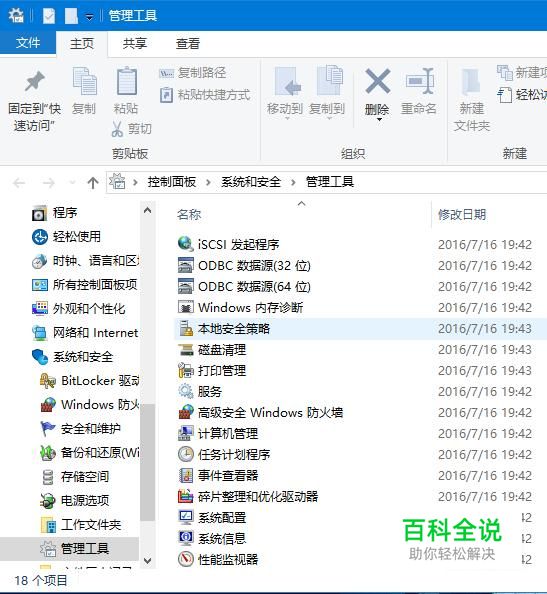Click the Paste (粘贴) clipboard icon
The image size is (547, 594).
point(127,81)
